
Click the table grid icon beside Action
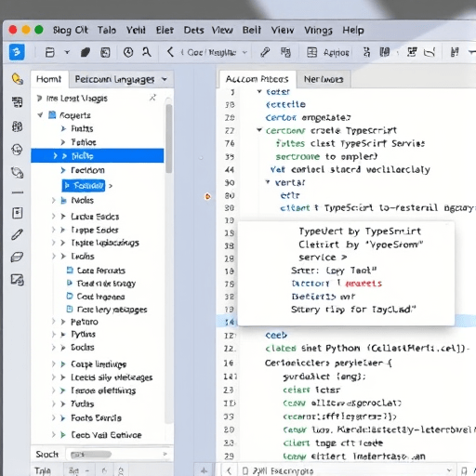point(311,52)
